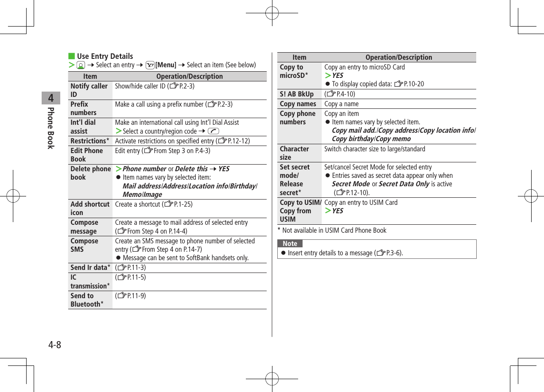Select the Copy names menu item
Screen dimensions: 544x392
[x=298, y=104]
